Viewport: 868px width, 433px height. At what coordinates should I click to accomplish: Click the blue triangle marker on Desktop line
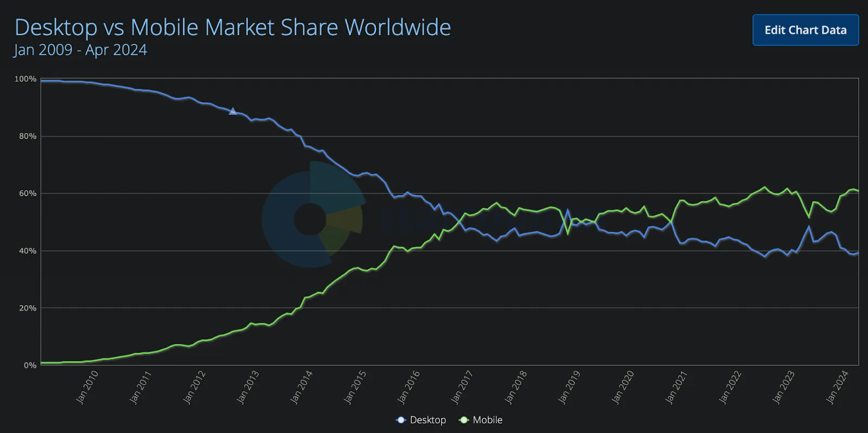[x=233, y=111]
